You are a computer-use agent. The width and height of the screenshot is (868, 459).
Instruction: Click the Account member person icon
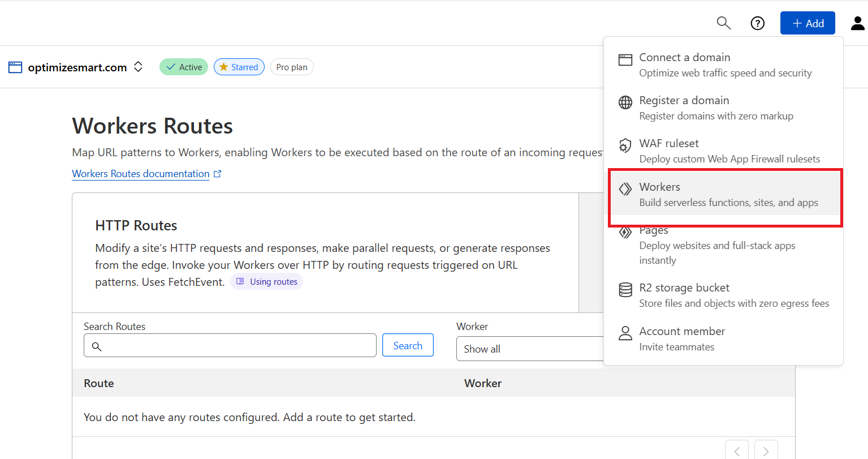tap(625, 333)
